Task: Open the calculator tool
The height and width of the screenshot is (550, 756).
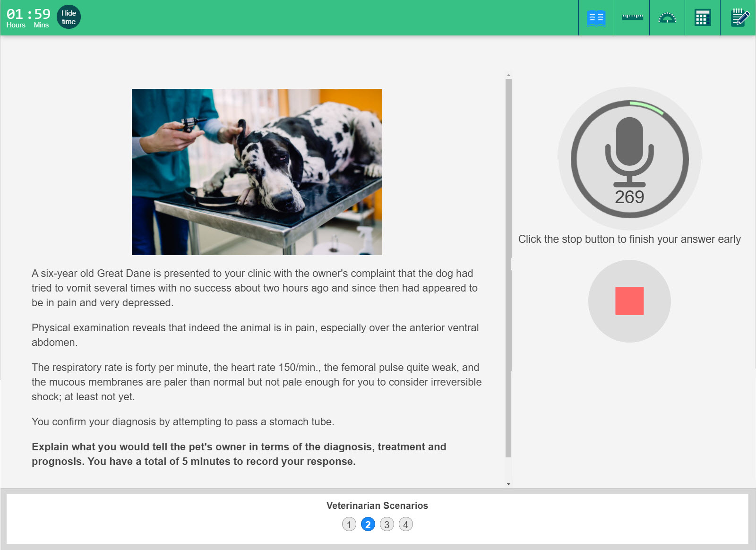Action: [703, 18]
